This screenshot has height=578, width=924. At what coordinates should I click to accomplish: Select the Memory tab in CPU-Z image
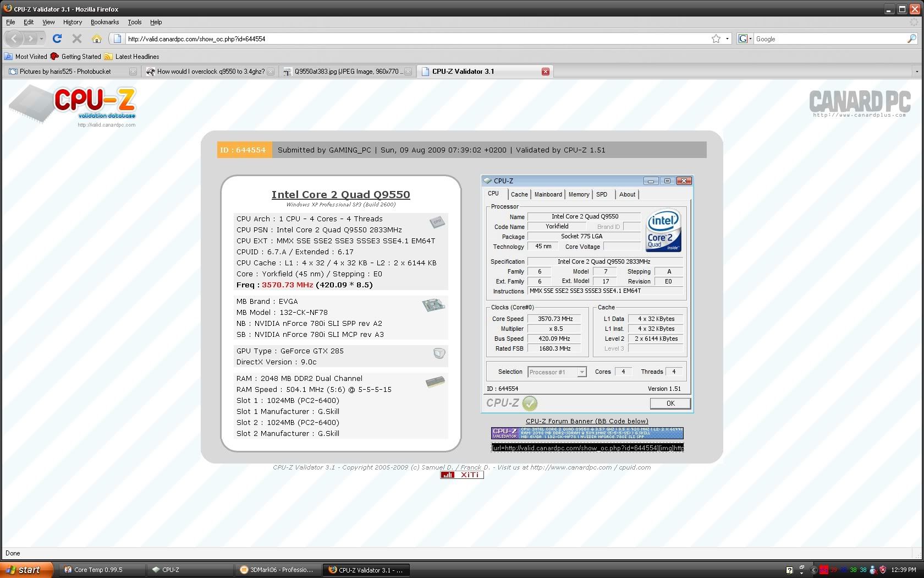pos(579,194)
